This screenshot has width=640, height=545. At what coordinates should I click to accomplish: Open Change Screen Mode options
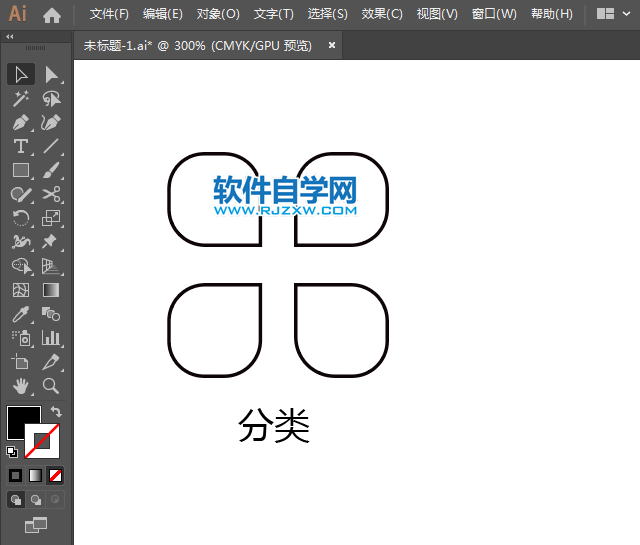[x=36, y=524]
